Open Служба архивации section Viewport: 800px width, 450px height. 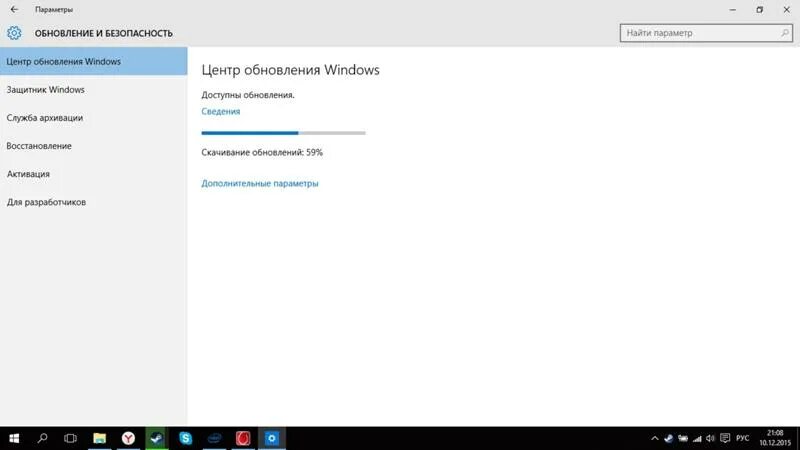coord(93,117)
